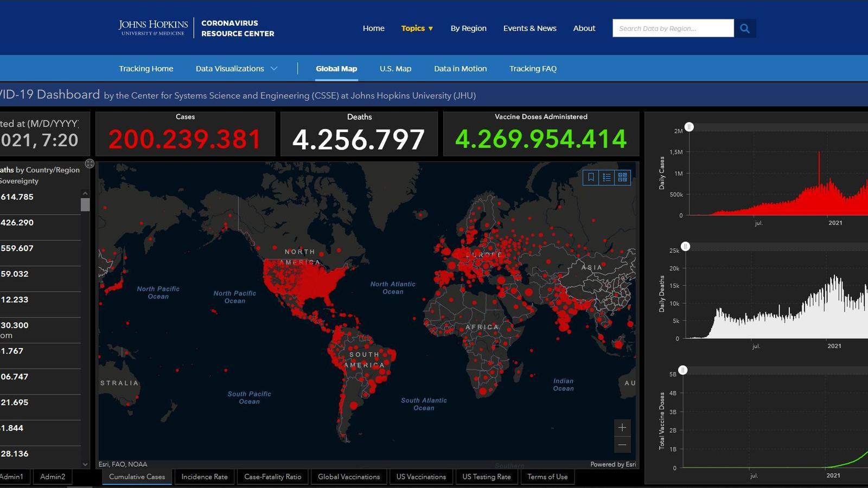Select the list row showing 559.607
868x488 pixels.
pyautogui.click(x=40, y=253)
